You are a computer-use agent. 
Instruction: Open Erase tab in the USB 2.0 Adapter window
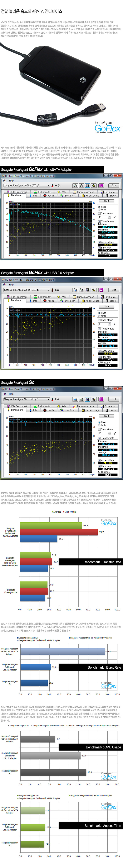110,301
